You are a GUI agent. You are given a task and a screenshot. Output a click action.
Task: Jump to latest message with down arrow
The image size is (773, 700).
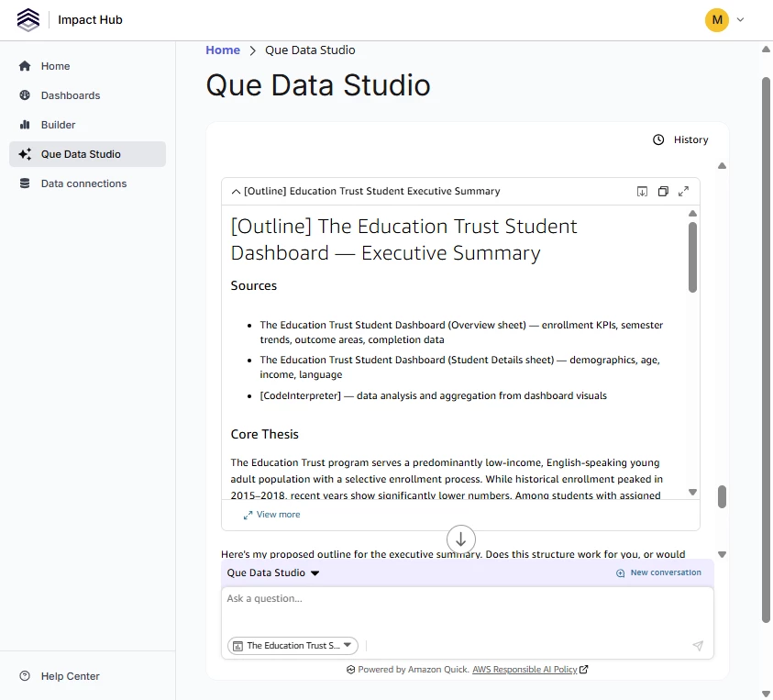(x=461, y=539)
